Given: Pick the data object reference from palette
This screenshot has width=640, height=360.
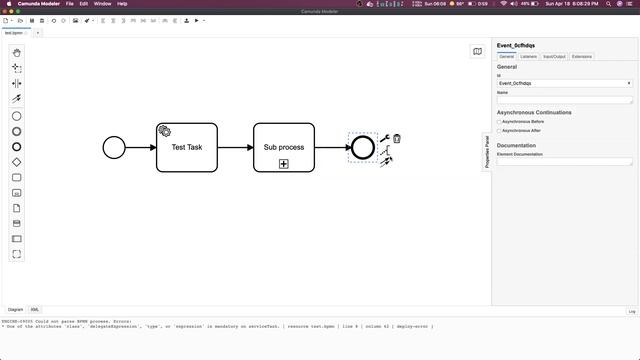Looking at the screenshot, I should click(x=16, y=208).
